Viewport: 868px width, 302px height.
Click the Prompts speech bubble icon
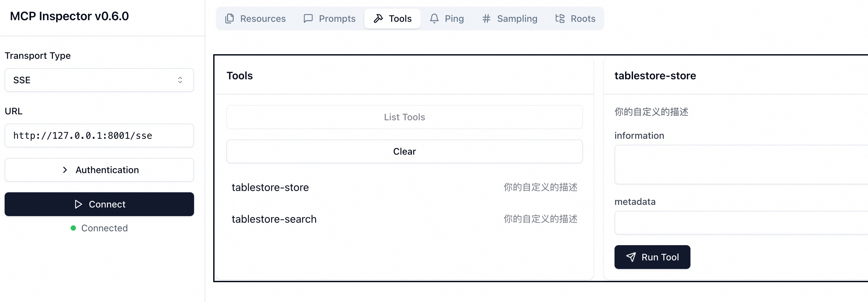(308, 19)
